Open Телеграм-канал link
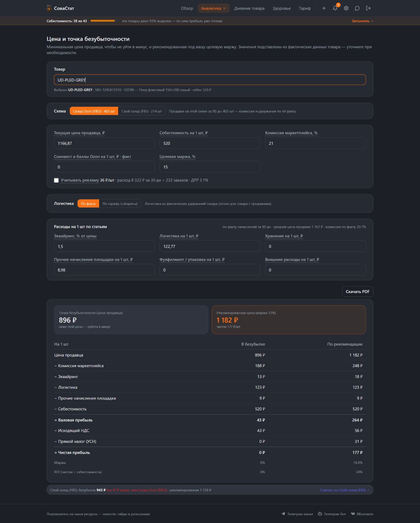The image size is (420, 523). pyautogui.click(x=297, y=514)
